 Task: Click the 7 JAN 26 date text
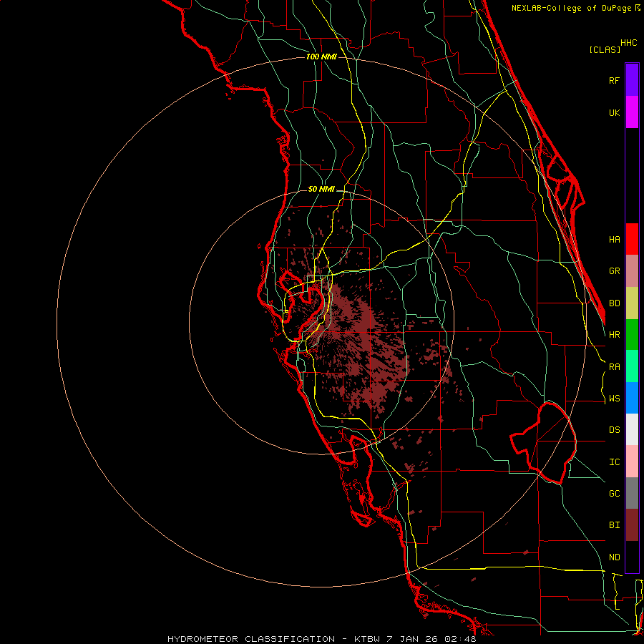click(x=412, y=639)
